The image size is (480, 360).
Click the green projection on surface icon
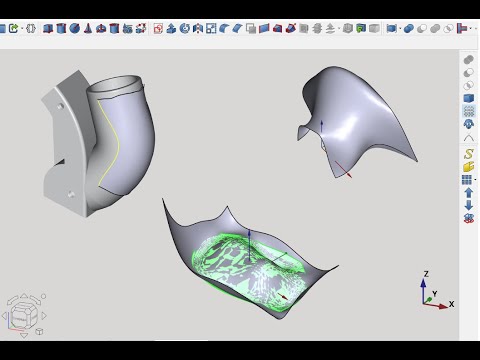(361, 28)
